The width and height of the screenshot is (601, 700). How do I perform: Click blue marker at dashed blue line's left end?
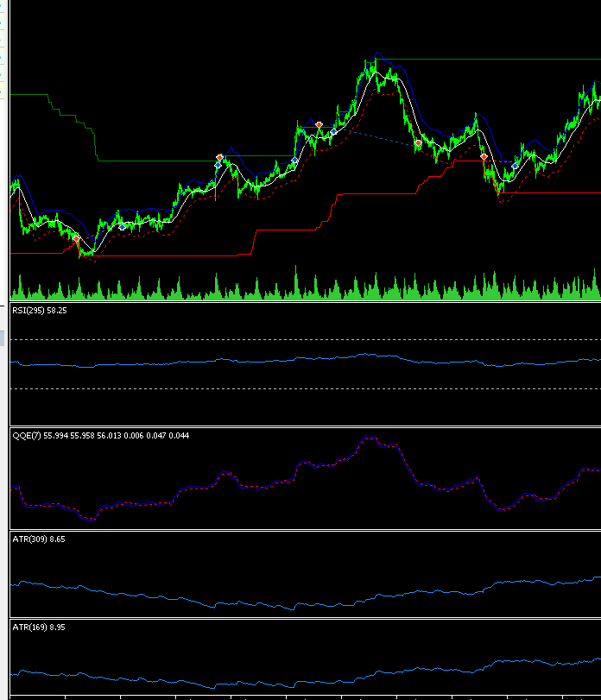pyautogui.click(x=333, y=132)
